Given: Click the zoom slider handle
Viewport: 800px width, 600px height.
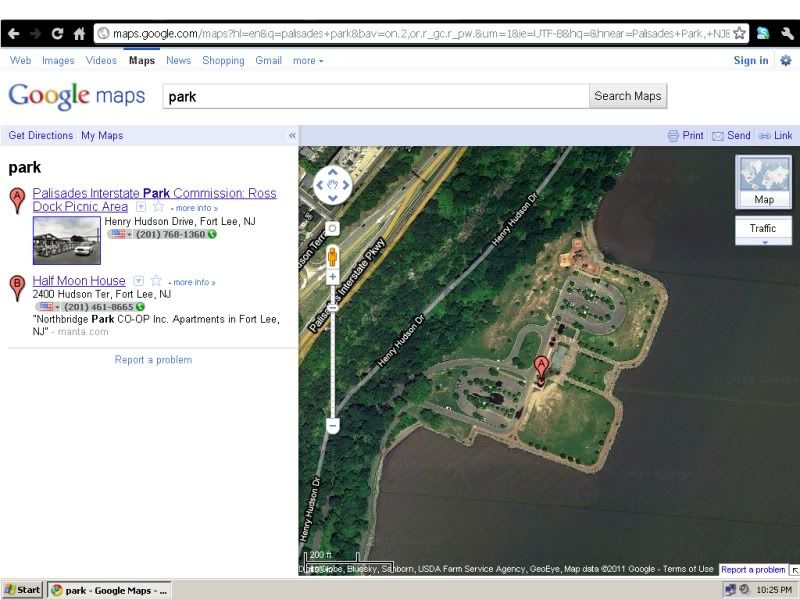Looking at the screenshot, I should pyautogui.click(x=333, y=303).
